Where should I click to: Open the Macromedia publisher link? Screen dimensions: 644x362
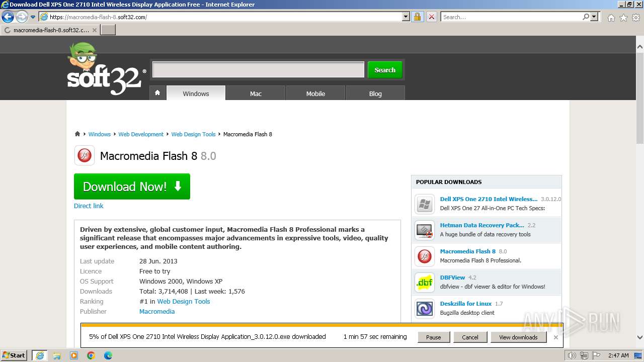(157, 311)
